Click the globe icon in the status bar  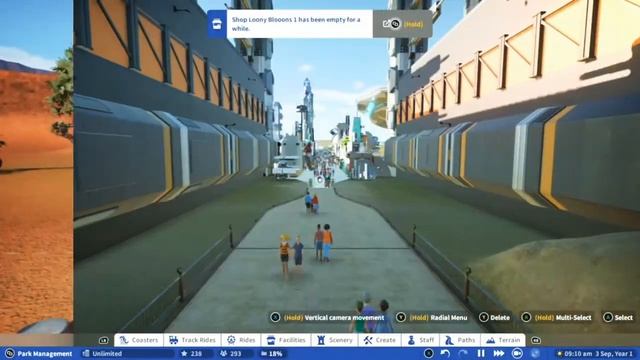click(x=535, y=353)
